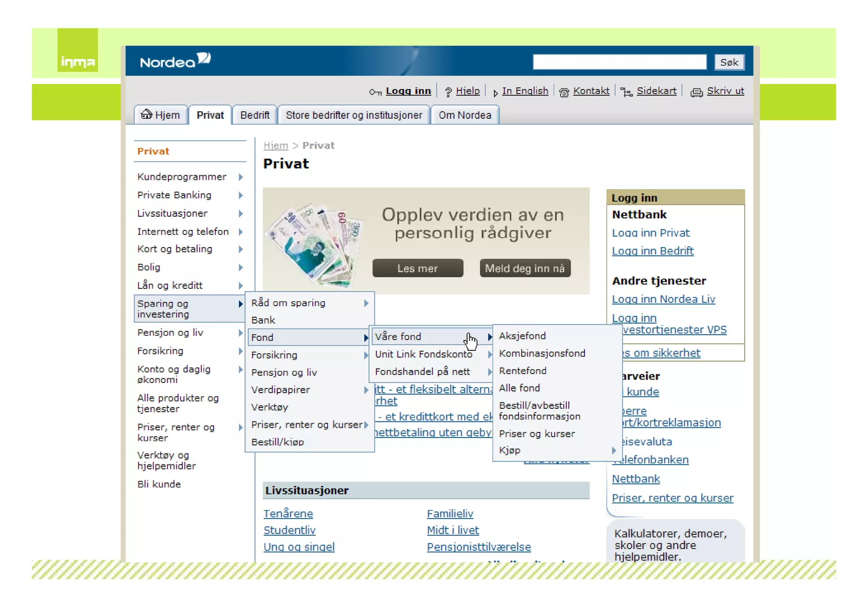Open the Logg inn Privat link

[x=651, y=233]
